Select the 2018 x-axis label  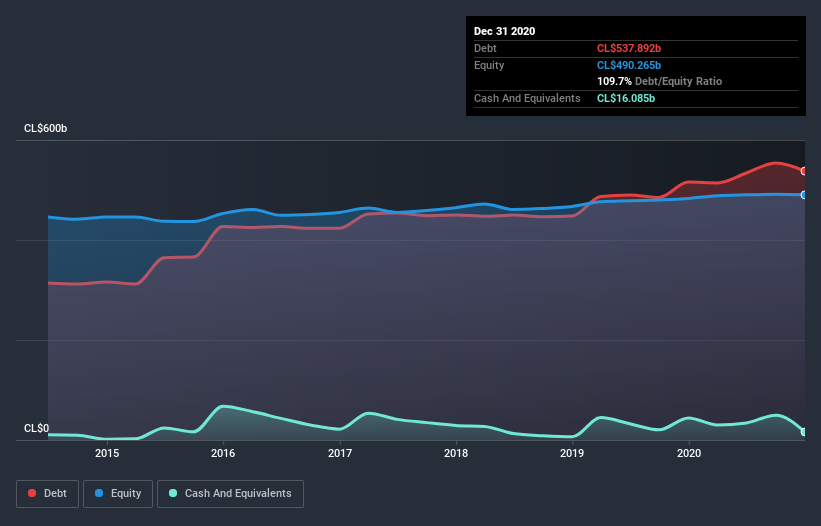point(456,453)
